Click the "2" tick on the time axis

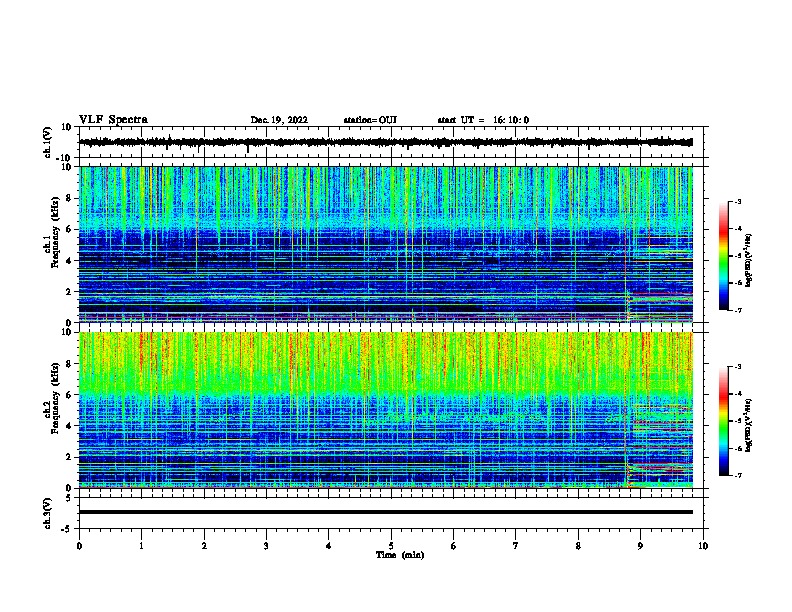click(204, 546)
